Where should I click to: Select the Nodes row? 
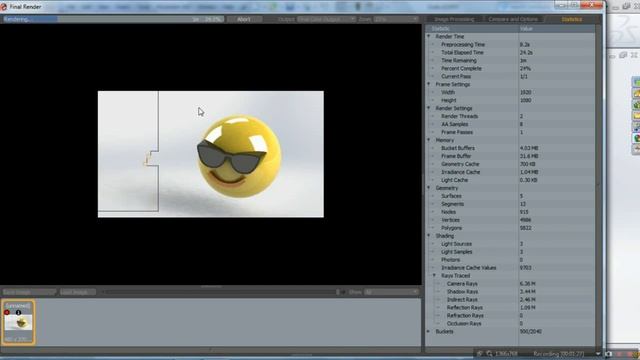pyautogui.click(x=510, y=212)
